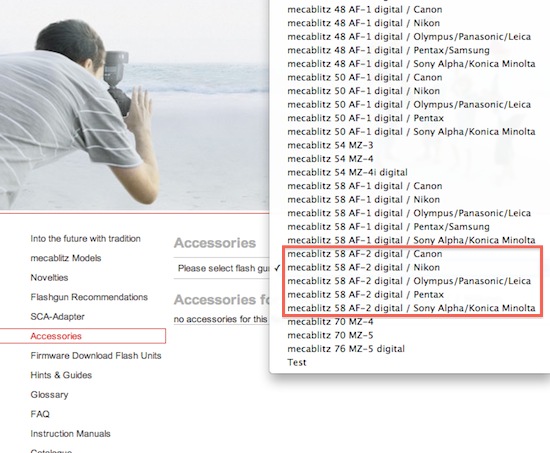Pick mecablitz 58 AF-2 digital / Sony Alpha/Konica Minolta

411,308
